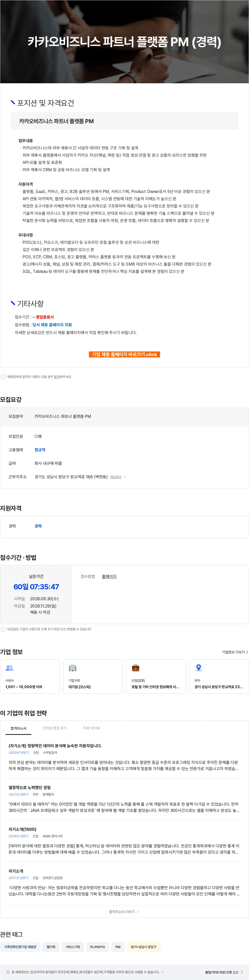The width and height of the screenshot is (249, 980).
Task: Open the 문의 link for wrong info
Action: coord(57,377)
